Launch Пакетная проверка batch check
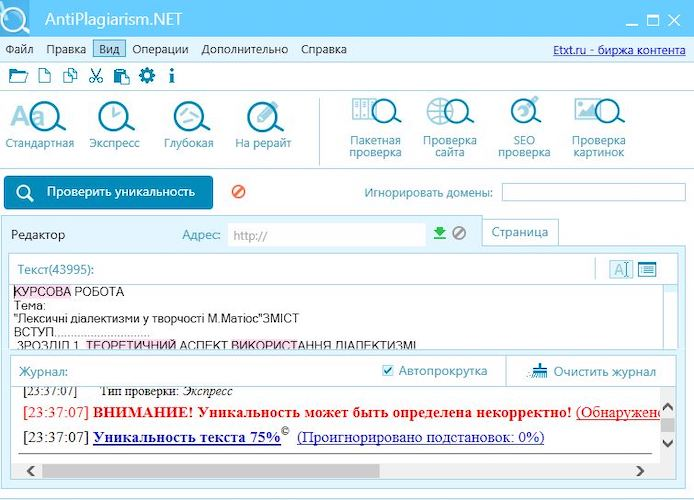Screen dimensions: 694x500 375,127
